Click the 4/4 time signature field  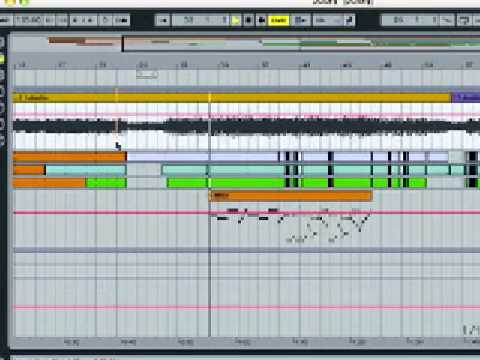click(83, 20)
